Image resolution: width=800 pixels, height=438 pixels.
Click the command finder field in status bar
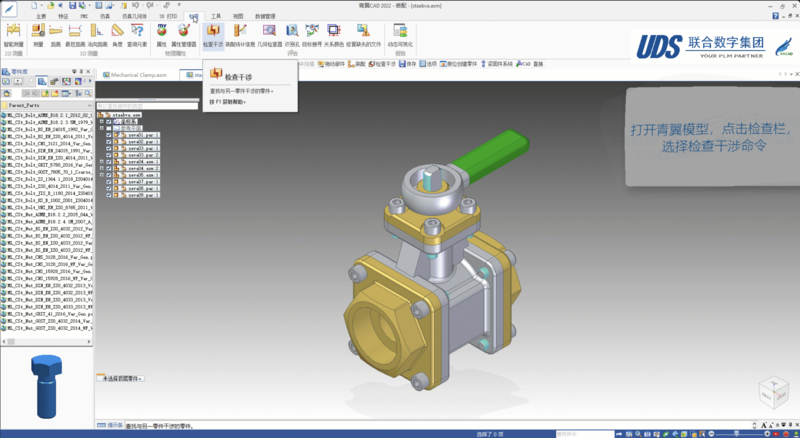point(585,434)
